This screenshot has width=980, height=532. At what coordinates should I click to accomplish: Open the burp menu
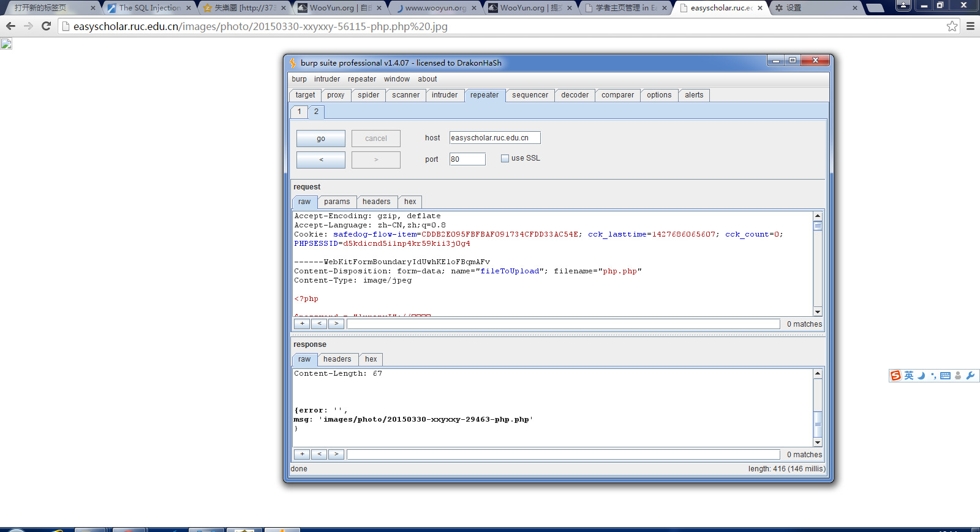pyautogui.click(x=300, y=79)
